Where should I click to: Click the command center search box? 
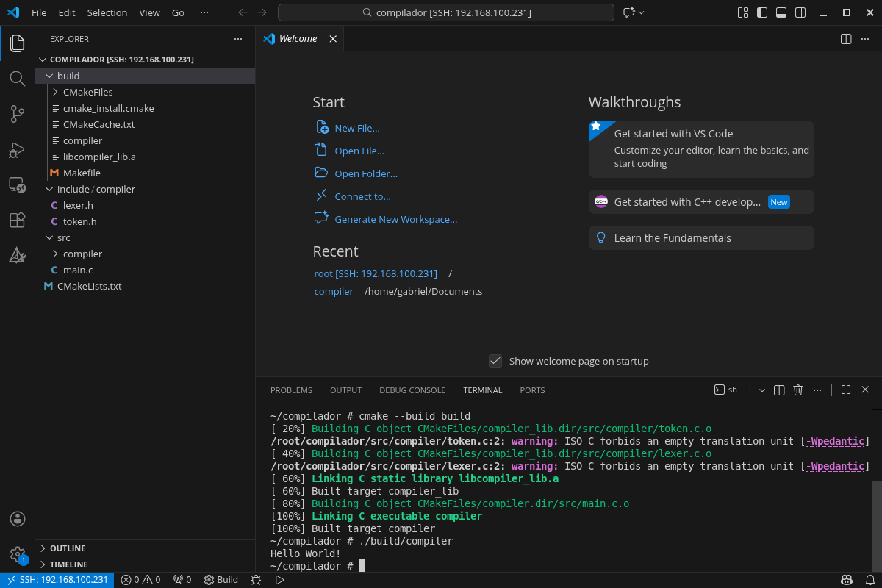(x=446, y=12)
